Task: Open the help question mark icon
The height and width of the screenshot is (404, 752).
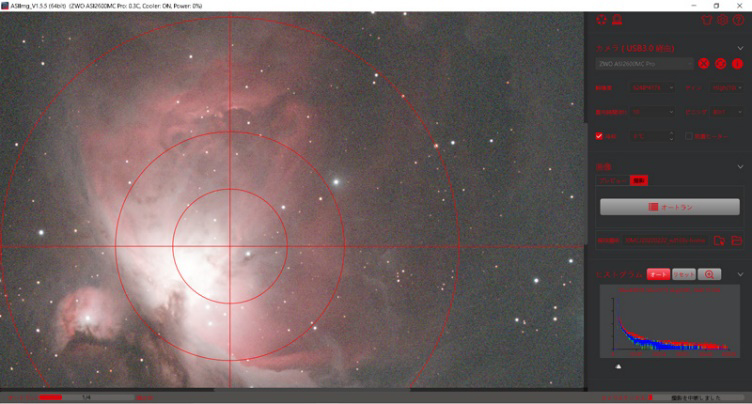Action: tap(738, 20)
